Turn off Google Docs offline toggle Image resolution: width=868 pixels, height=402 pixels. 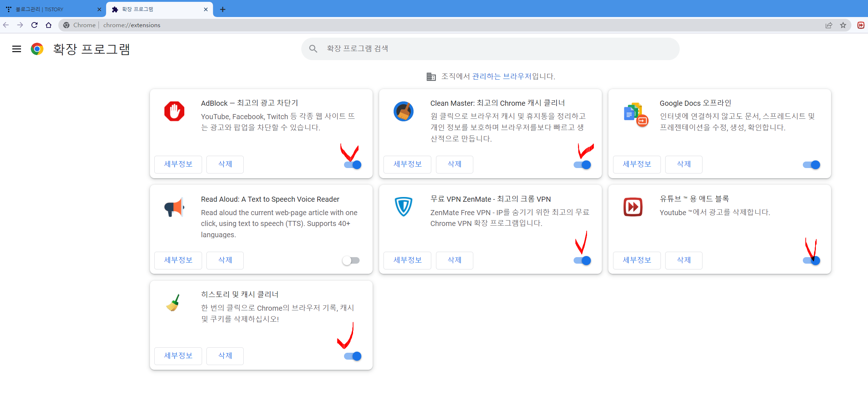click(811, 165)
